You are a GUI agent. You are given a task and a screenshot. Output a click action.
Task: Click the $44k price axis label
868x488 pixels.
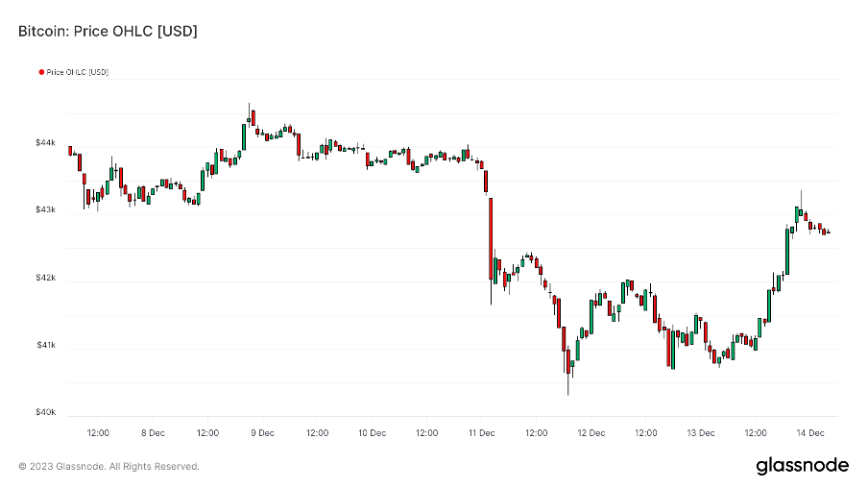coord(45,142)
